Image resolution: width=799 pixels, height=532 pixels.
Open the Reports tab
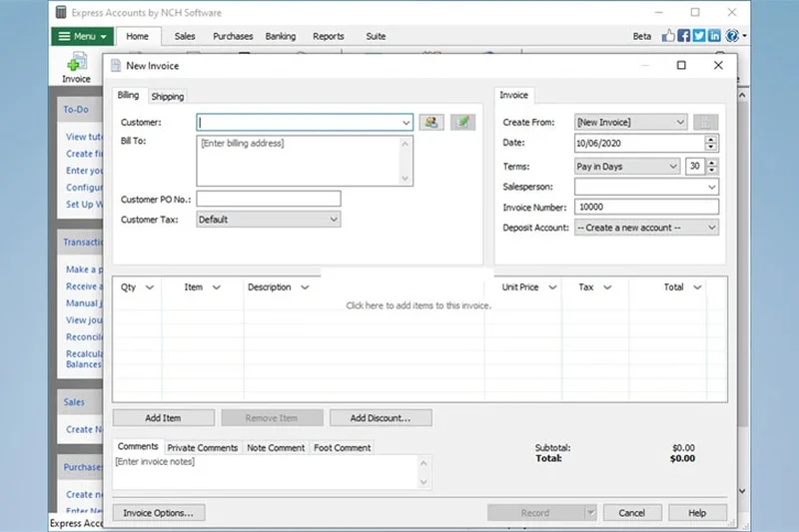pos(329,36)
